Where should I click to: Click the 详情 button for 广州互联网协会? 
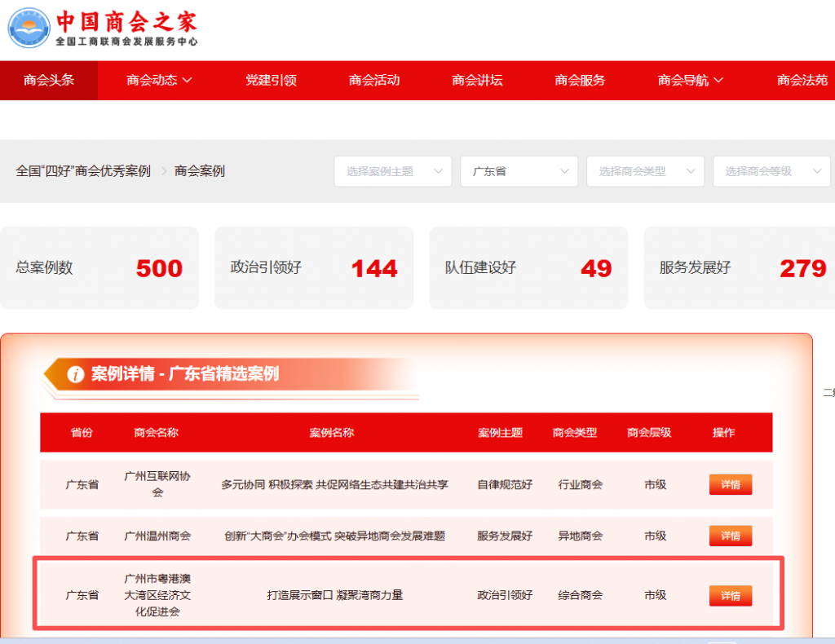click(x=730, y=484)
